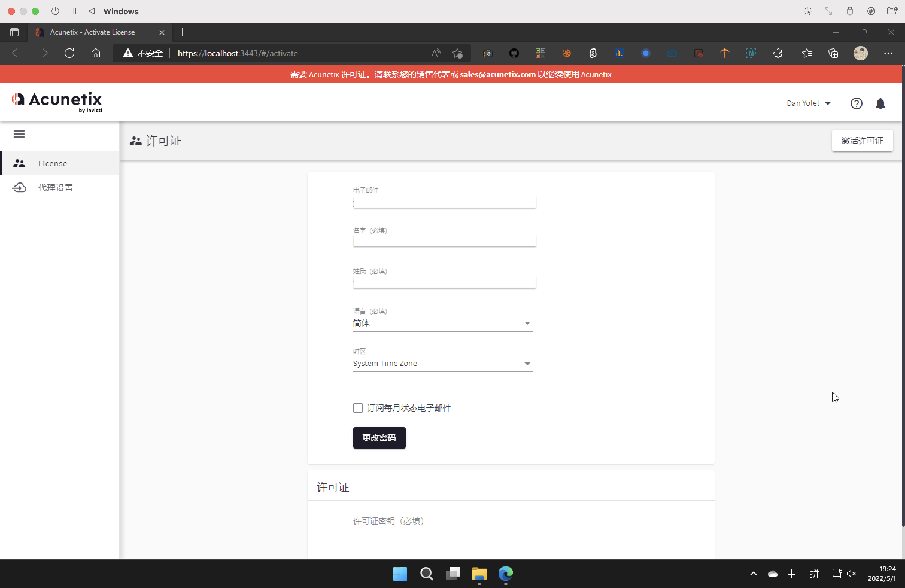Open 代理设置 in the sidebar
This screenshot has width=905, height=588.
pos(56,188)
